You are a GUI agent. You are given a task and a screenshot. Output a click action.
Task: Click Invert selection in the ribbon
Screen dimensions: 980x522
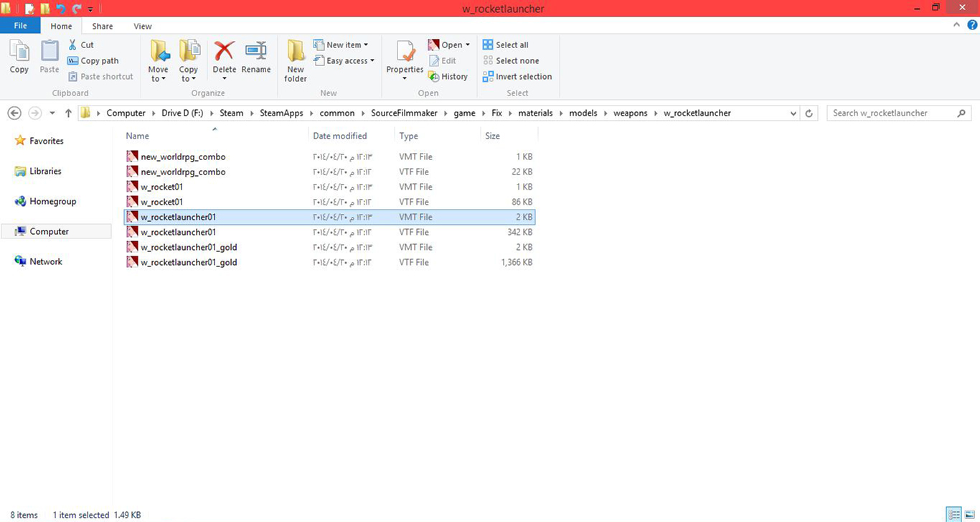pyautogui.click(x=517, y=77)
